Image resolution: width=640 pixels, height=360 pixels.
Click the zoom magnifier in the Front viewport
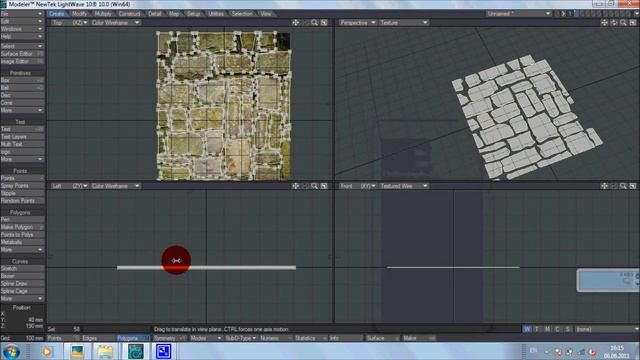click(x=623, y=186)
